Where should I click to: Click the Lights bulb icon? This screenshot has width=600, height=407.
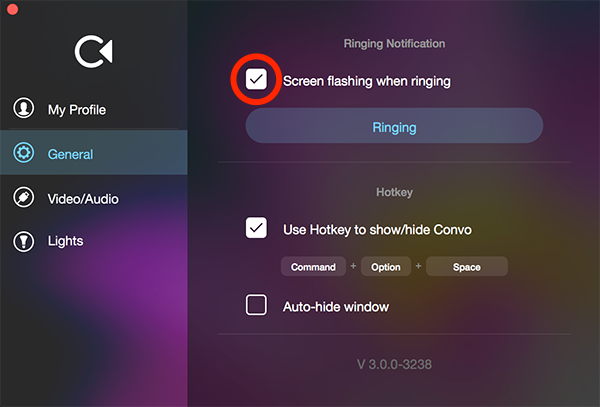23,241
